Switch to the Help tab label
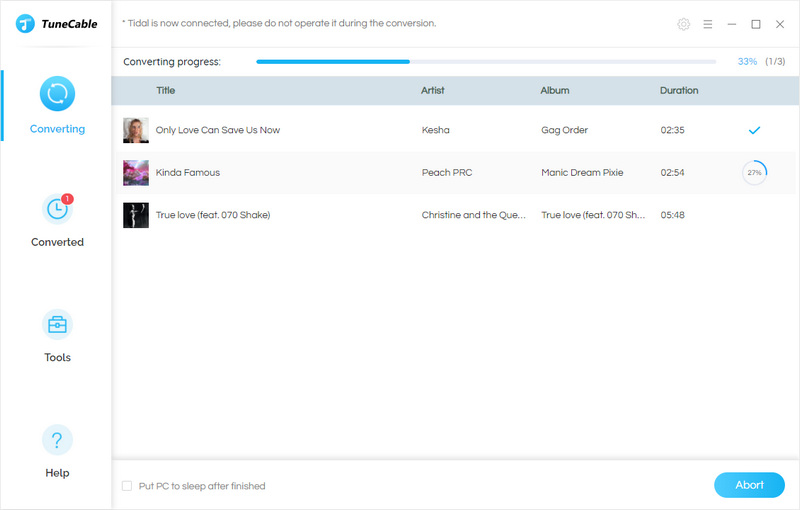 [x=57, y=473]
